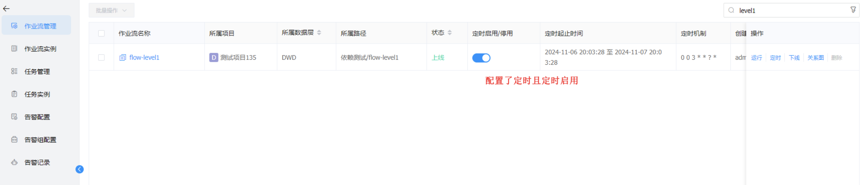The height and width of the screenshot is (185, 868).
Task: Open the 批量操作 dropdown
Action: pyautogui.click(x=111, y=10)
